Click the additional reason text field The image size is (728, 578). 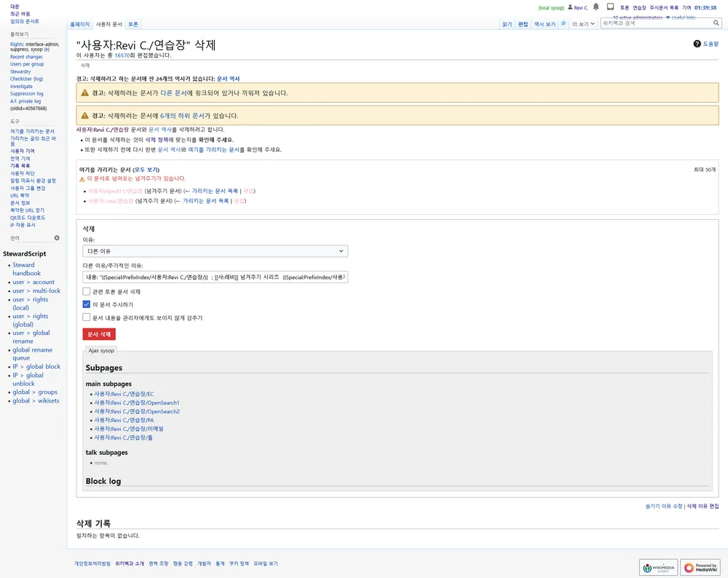point(215,277)
